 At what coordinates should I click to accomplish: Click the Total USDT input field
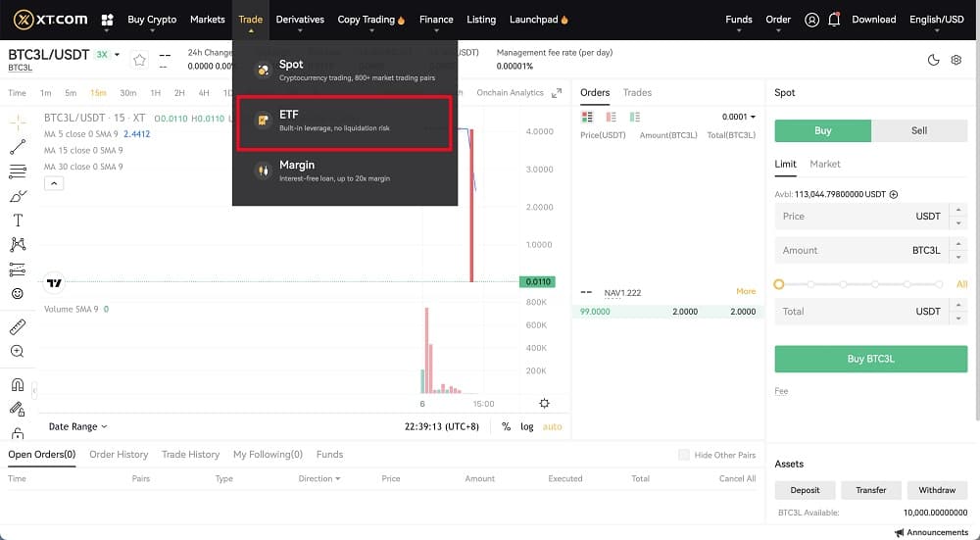(x=870, y=312)
